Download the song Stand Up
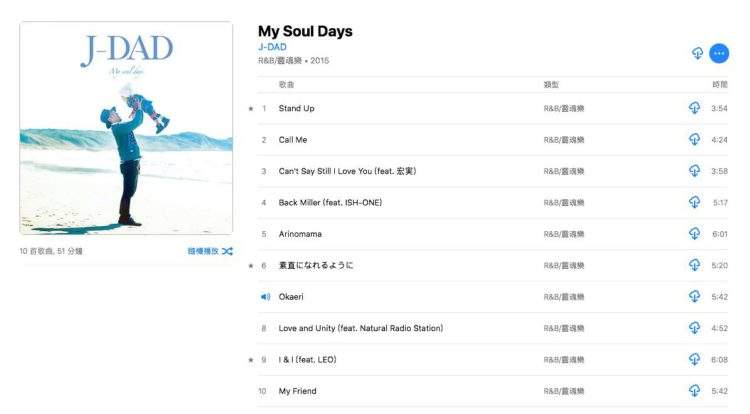750x414 pixels. (694, 108)
